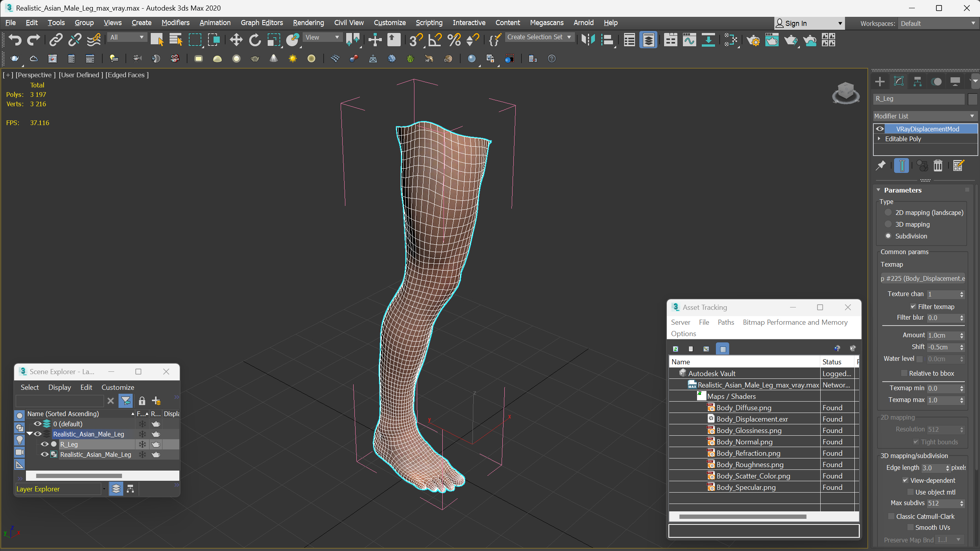This screenshot has height=551, width=980.
Task: Click Asset Tracking horizontal scrollbar
Action: [743, 516]
